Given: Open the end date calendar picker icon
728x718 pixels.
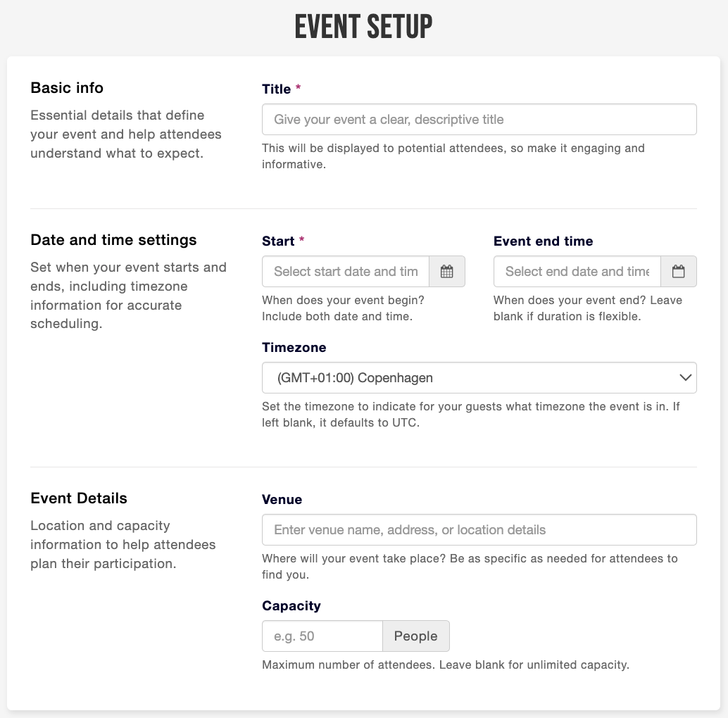Looking at the screenshot, I should [678, 272].
